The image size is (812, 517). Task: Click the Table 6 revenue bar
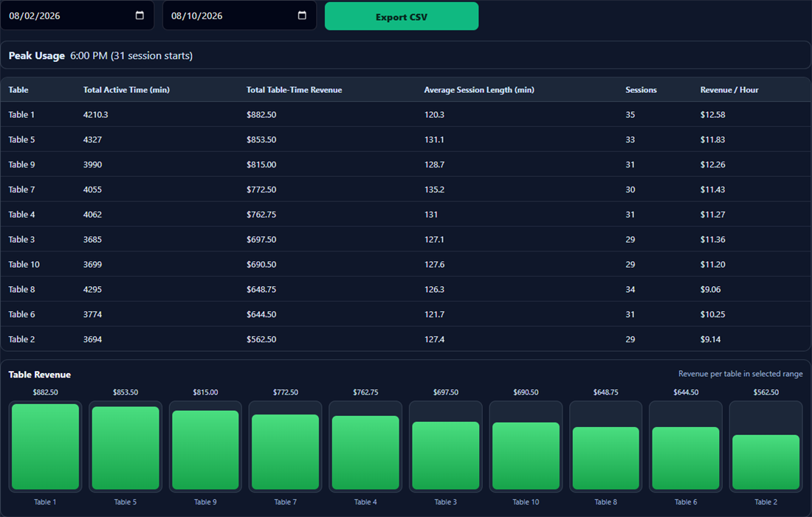pos(686,459)
